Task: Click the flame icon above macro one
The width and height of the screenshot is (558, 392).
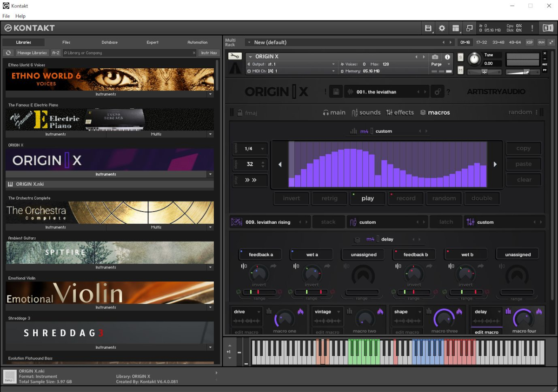Action: pos(300,312)
